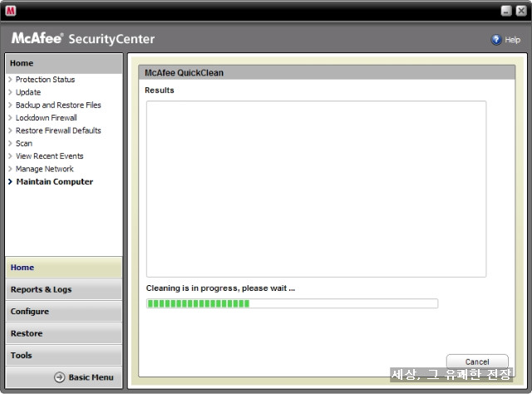Select the Update link

point(28,92)
